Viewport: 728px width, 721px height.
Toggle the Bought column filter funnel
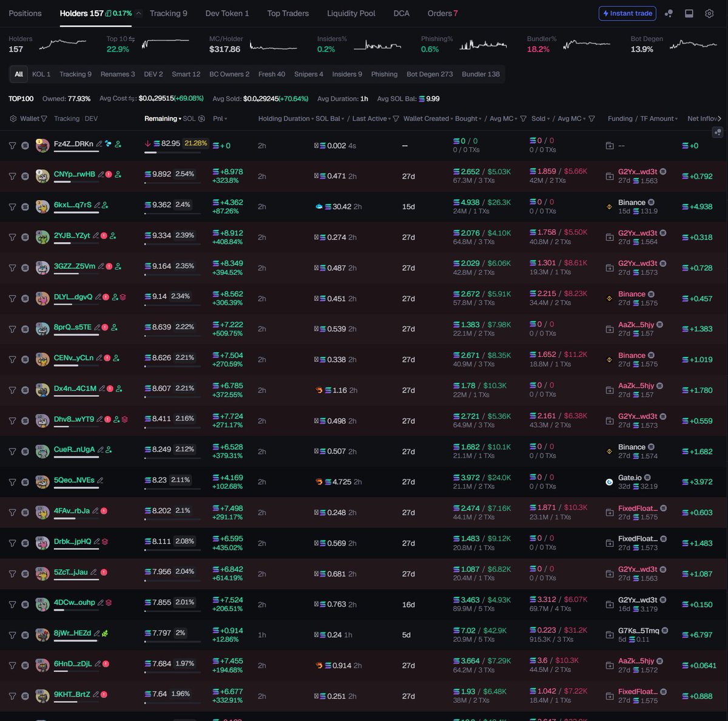coord(522,119)
